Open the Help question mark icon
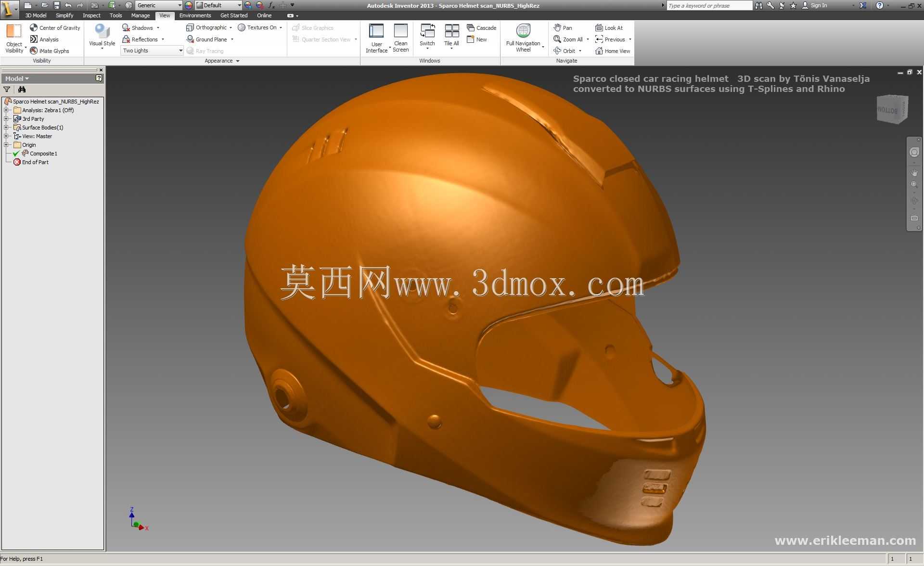This screenshot has height=566, width=924. (880, 5)
